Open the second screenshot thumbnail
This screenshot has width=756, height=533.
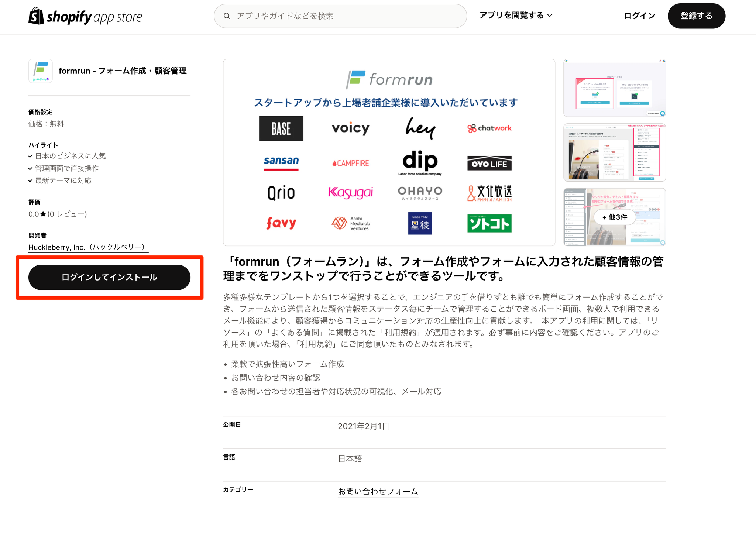pyautogui.click(x=614, y=152)
